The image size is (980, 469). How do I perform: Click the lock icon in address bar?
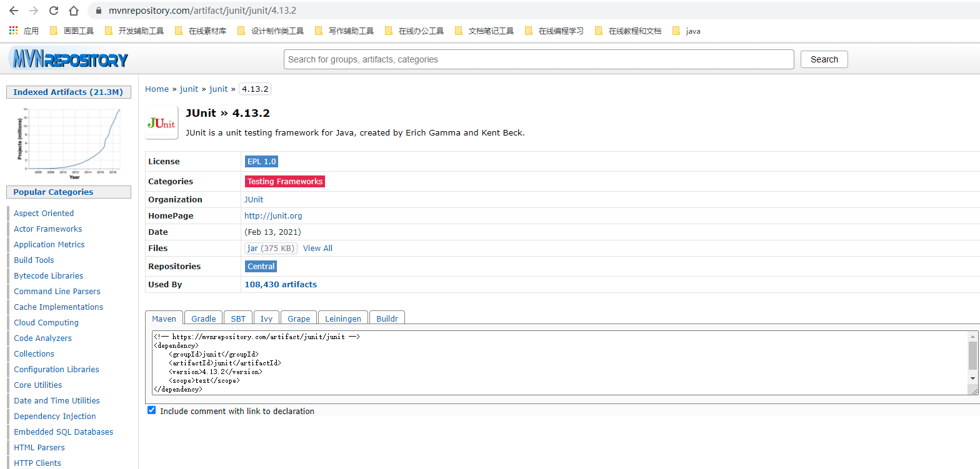pos(98,11)
